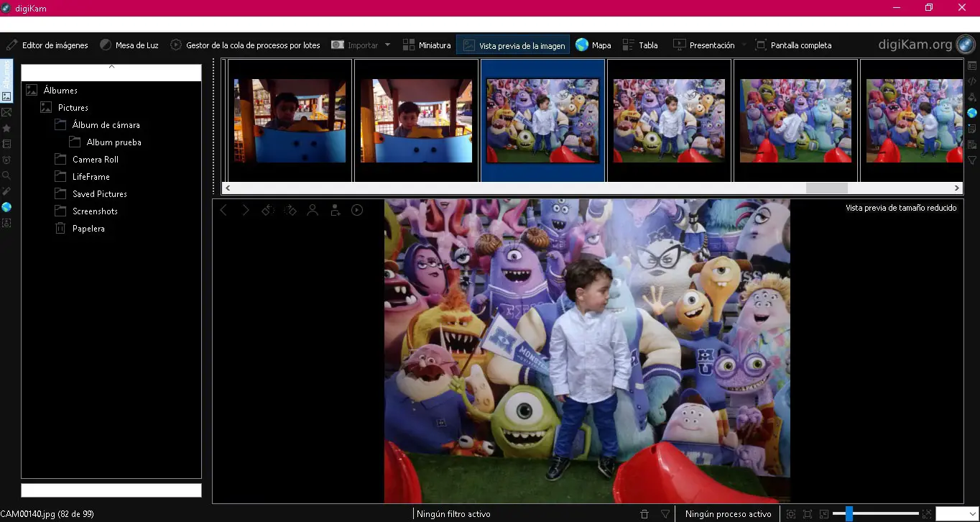Image resolution: width=980 pixels, height=522 pixels.
Task: Open the Labels star sidebar icon
Action: click(x=6, y=128)
